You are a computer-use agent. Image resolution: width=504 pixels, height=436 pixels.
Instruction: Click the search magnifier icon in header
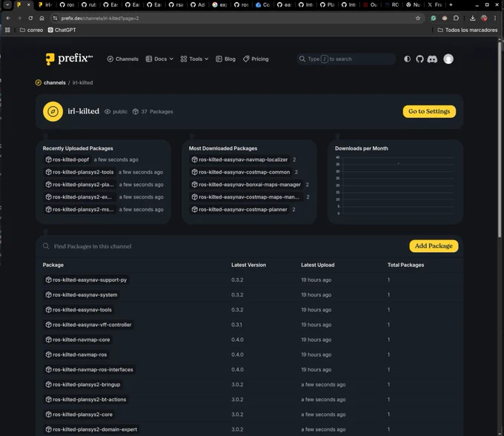[302, 59]
